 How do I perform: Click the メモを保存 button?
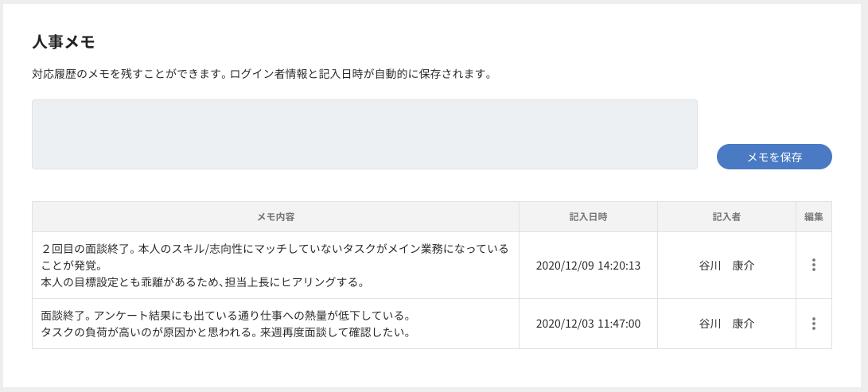point(774,157)
